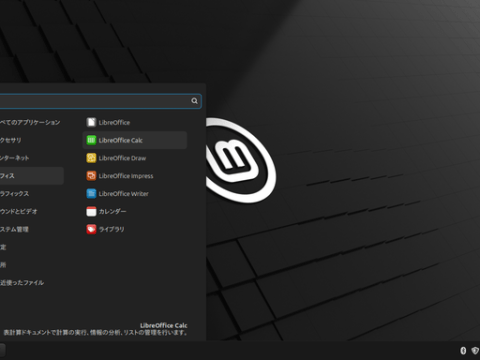The image size is (480, 360).
Task: Launch LibreOffice Calc from its green icon
Action: [x=91, y=140]
